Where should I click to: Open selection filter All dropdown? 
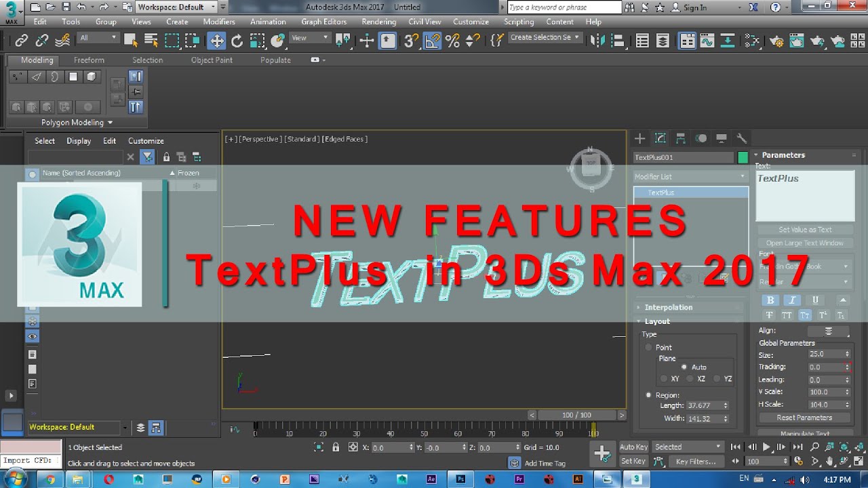pos(98,38)
